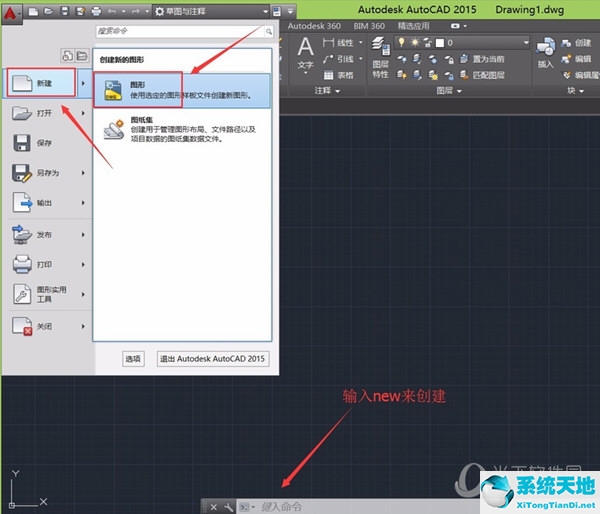Click the layer color swatch in layer dropdown
Screen dimensions: 600x514
point(439,43)
